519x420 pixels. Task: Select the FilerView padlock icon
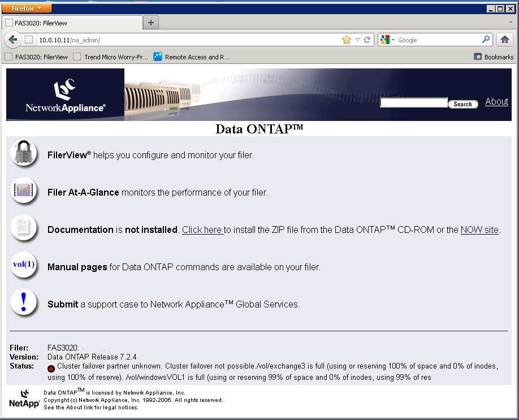[24, 153]
